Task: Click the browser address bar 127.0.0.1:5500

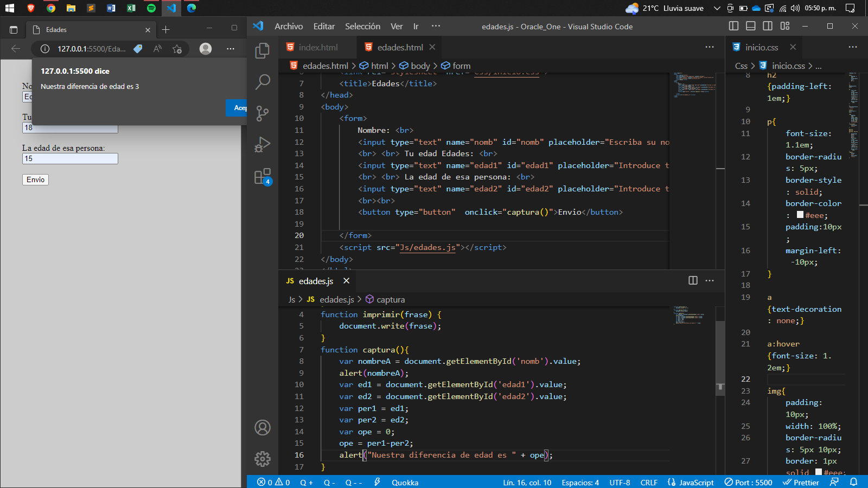Action: click(x=91, y=49)
